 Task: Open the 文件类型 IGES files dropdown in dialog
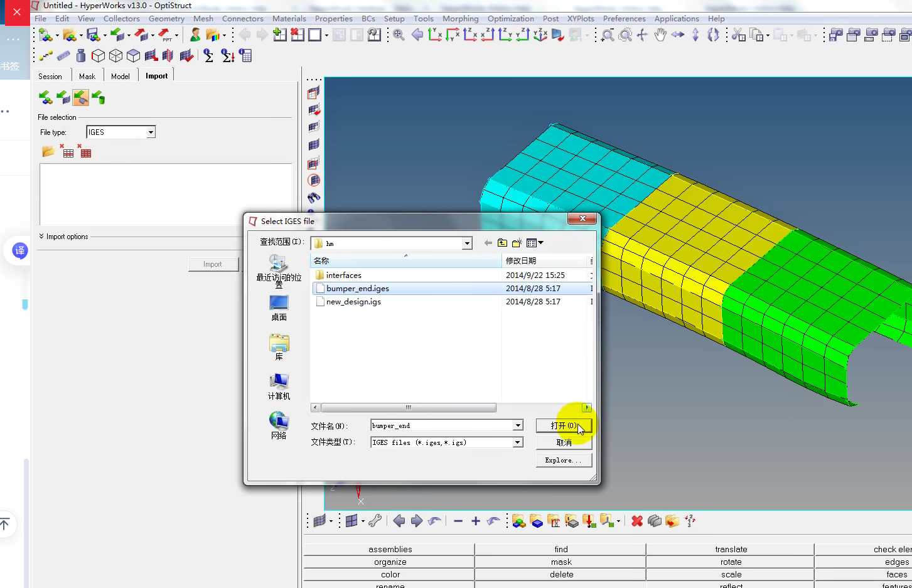coord(517,442)
